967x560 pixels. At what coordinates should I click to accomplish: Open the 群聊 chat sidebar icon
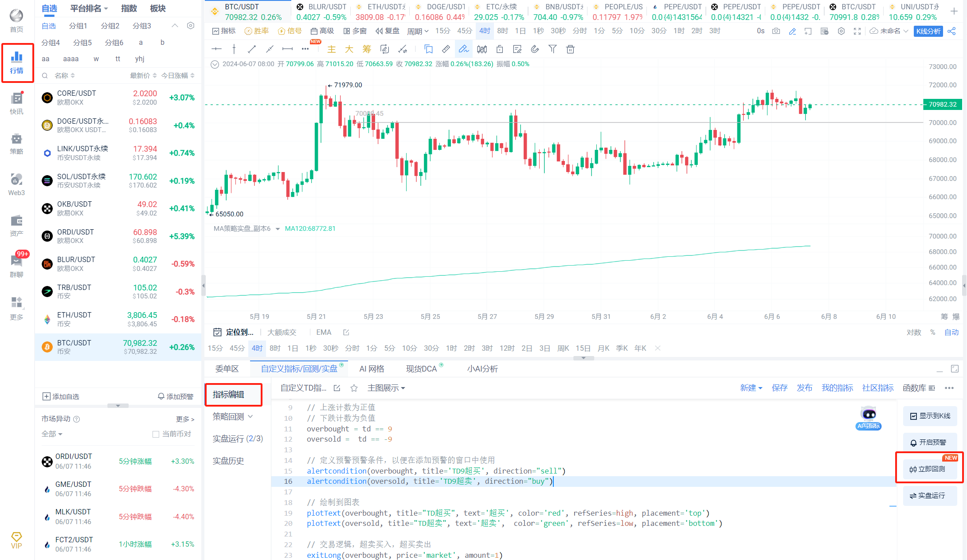click(x=16, y=266)
